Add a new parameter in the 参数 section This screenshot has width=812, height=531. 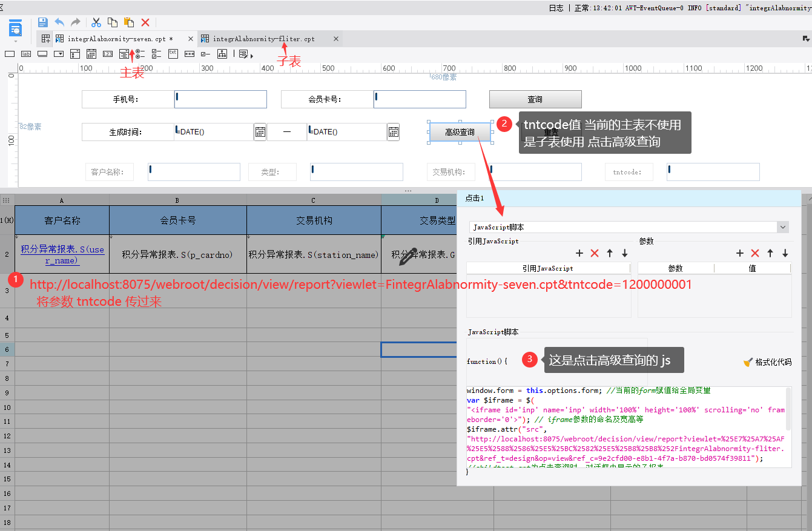click(x=740, y=253)
